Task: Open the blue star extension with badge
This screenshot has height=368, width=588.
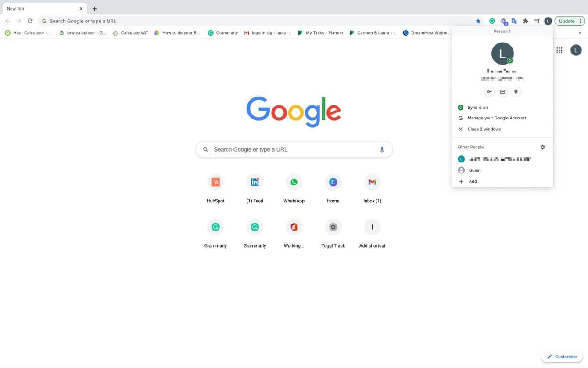Action: click(x=504, y=21)
